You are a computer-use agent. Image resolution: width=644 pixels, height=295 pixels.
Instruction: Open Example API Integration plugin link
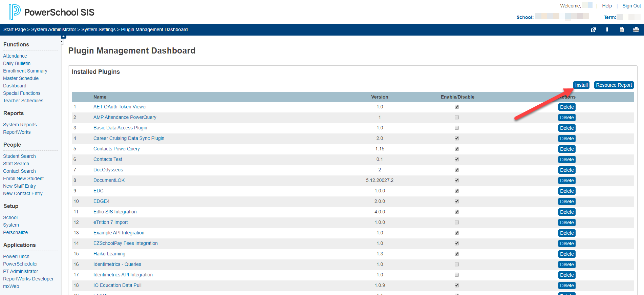pos(119,233)
